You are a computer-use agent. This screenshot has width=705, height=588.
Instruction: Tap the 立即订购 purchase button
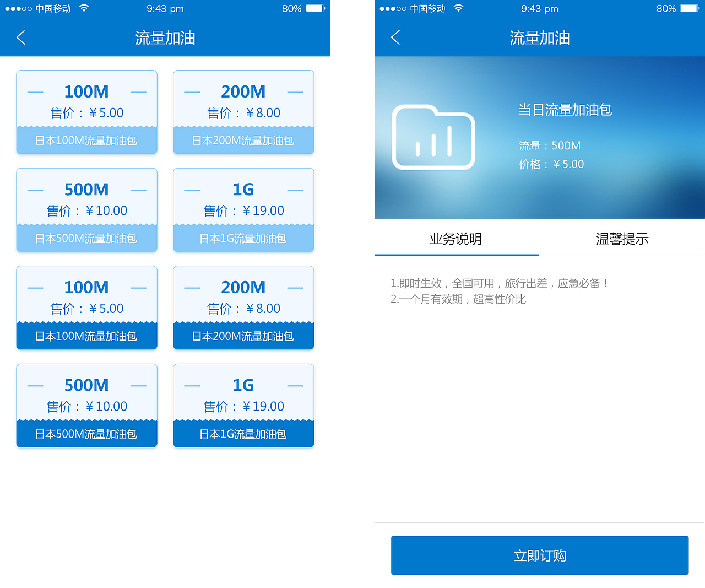pos(539,555)
